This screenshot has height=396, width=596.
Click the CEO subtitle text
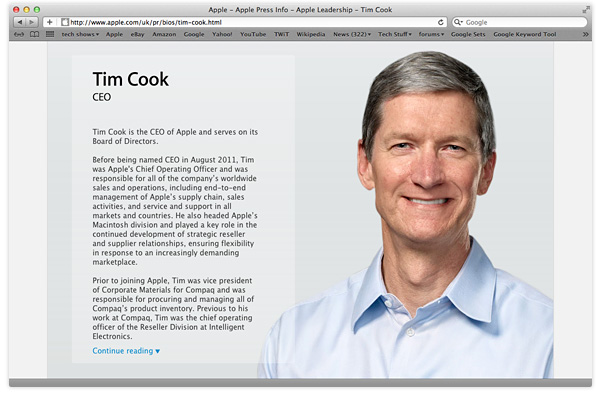pos(101,97)
